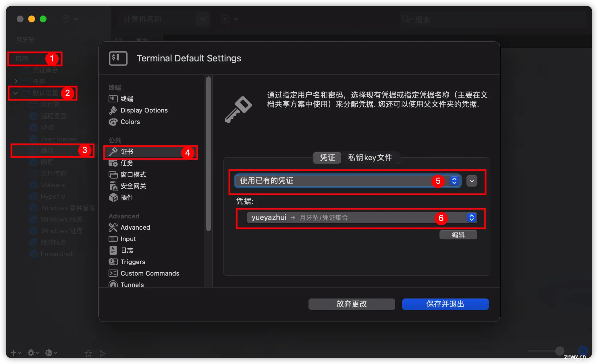The width and height of the screenshot is (598, 364).
Task: Click the zoom slider knob at the bottom right
Action: coord(560,351)
